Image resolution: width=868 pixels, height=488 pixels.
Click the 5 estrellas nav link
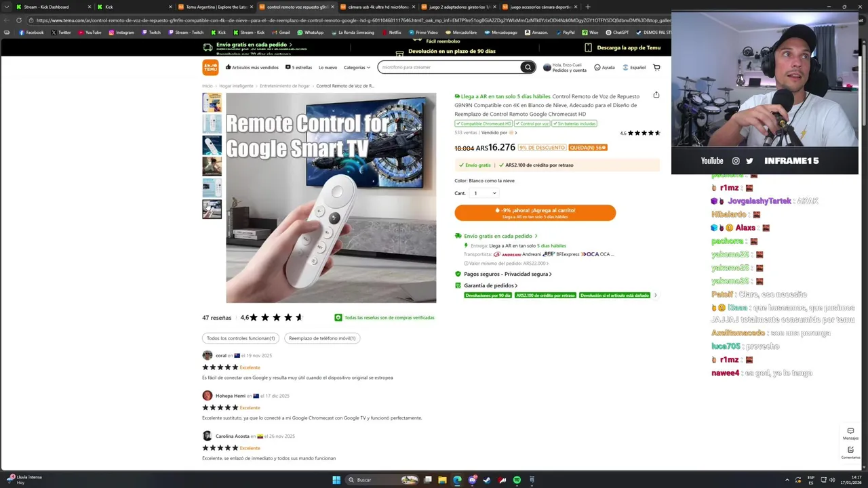(x=299, y=67)
